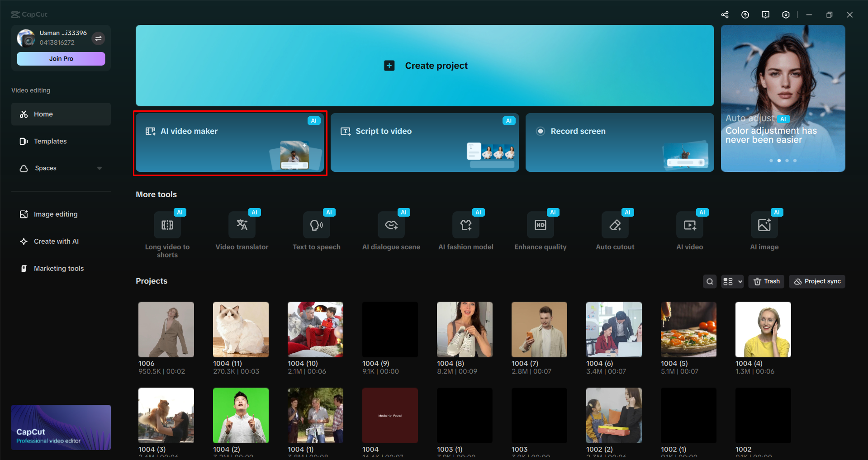Switch to the Templates tab
This screenshot has height=460, width=868.
(x=50, y=141)
